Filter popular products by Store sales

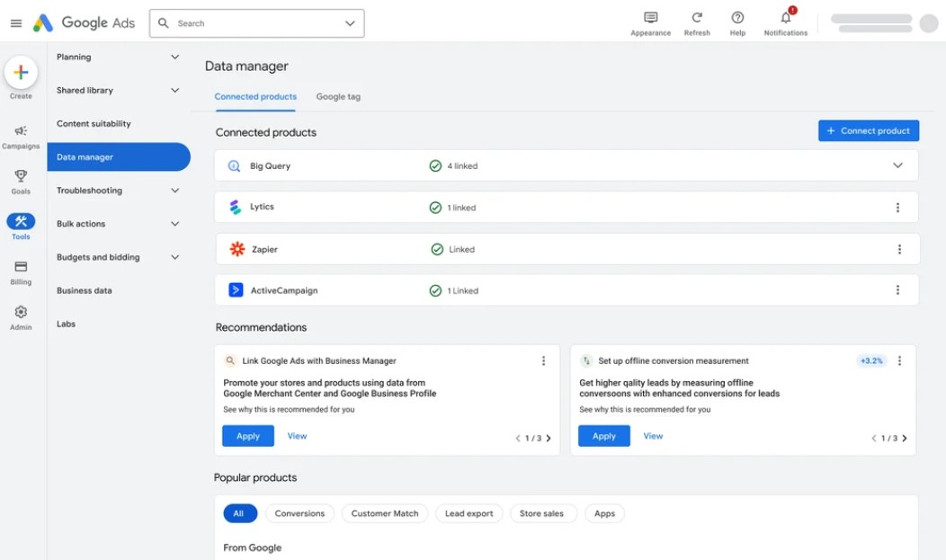543,513
